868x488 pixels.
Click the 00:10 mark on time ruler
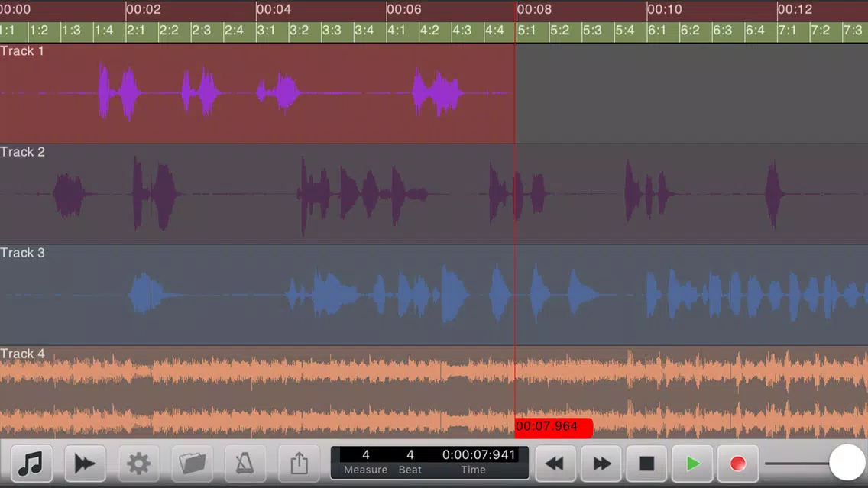664,9
